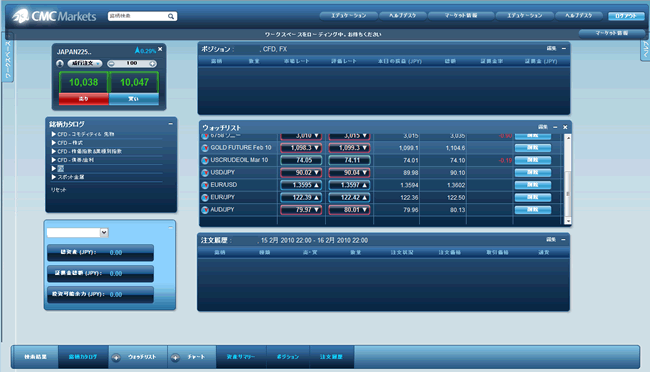
Task: Minimize the ポジション panel
Action: coord(564,49)
